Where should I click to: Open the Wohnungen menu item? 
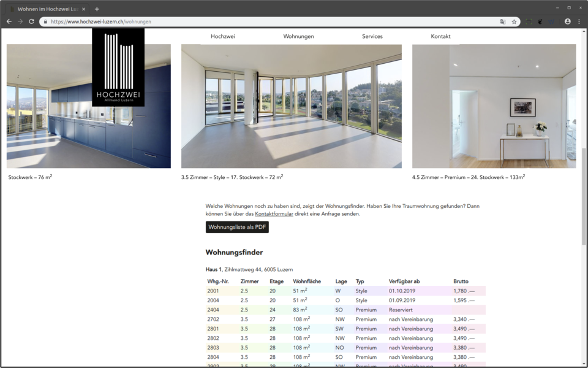pos(298,36)
